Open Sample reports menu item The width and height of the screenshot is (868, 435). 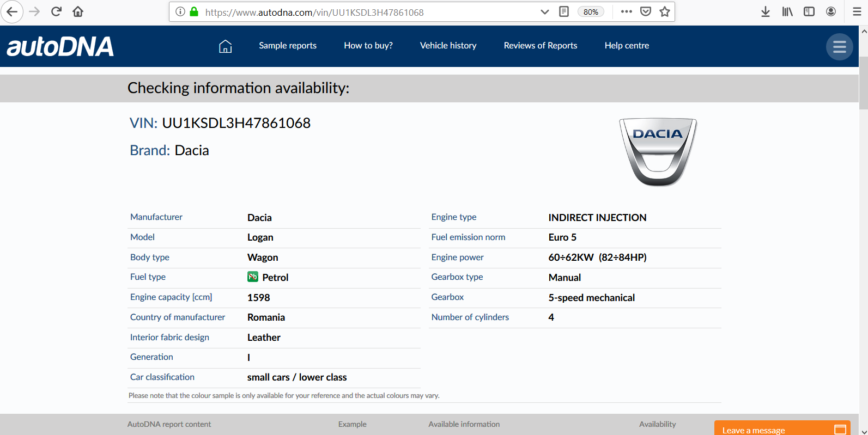[288, 46]
